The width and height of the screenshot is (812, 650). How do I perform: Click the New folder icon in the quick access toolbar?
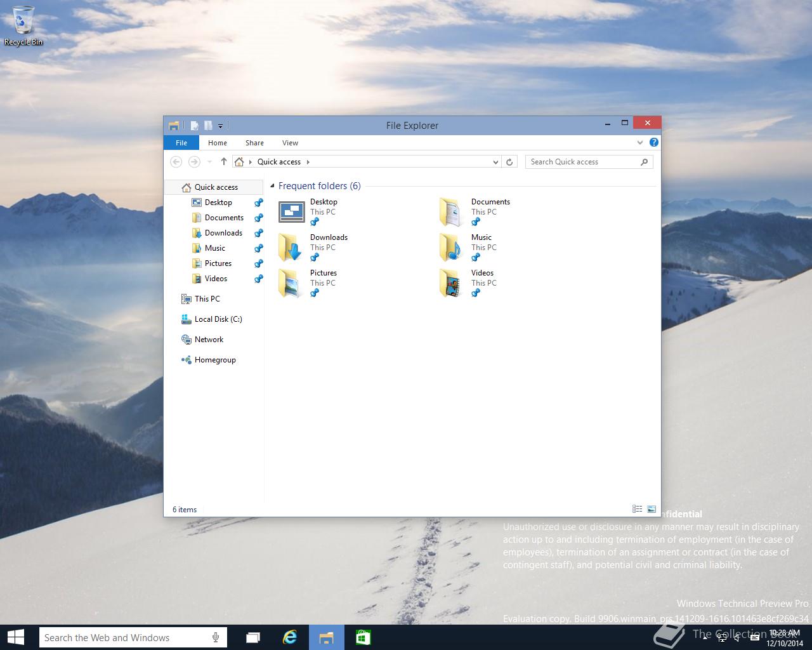(x=207, y=126)
